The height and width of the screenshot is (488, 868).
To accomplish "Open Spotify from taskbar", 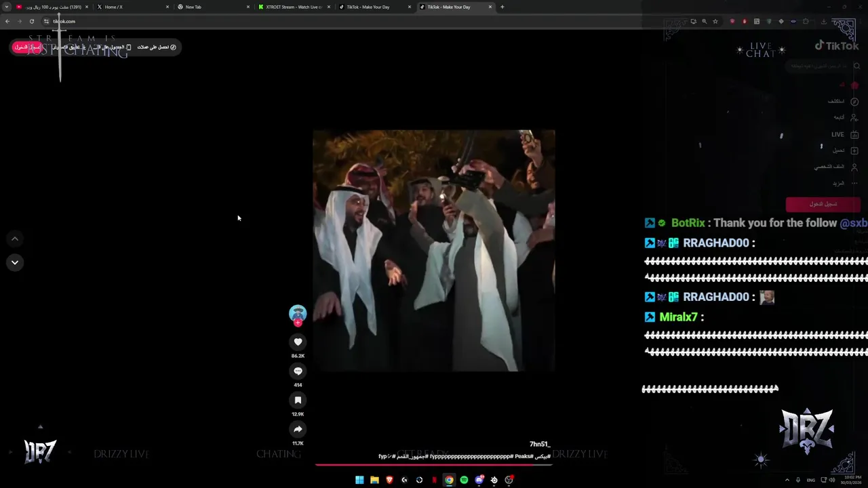I will (464, 480).
